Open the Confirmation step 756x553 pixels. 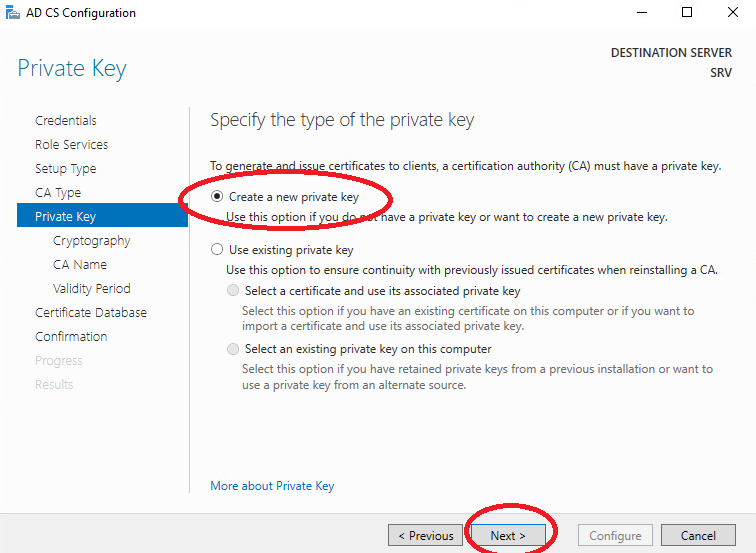71,337
